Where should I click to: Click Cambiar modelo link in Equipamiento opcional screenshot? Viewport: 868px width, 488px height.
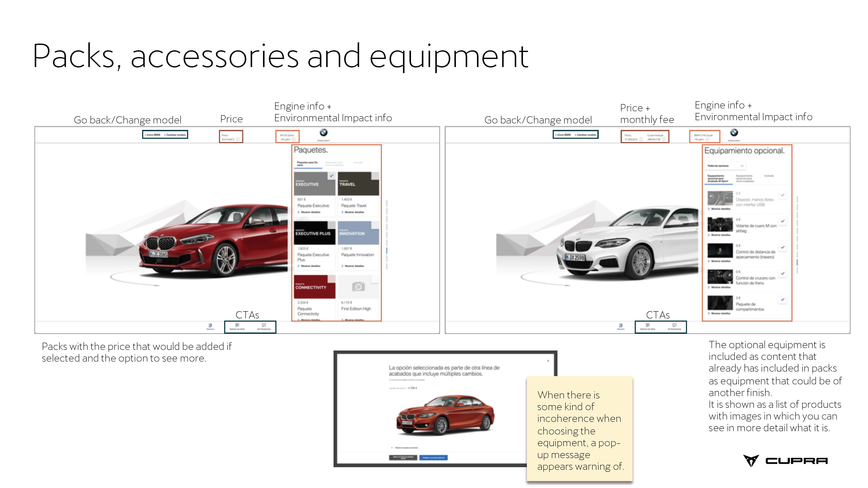[x=586, y=135]
